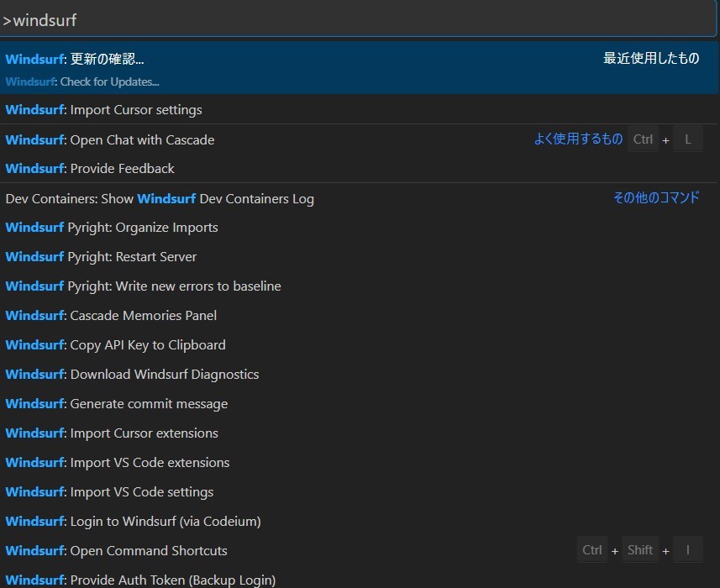
Task: Choose Windsurf: Import VS Code settings
Action: click(359, 492)
